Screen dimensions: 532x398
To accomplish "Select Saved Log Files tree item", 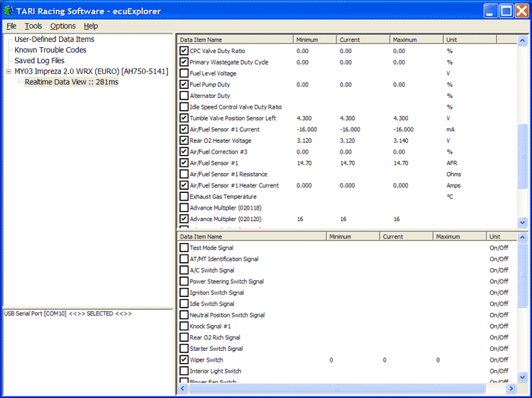I will [x=40, y=61].
